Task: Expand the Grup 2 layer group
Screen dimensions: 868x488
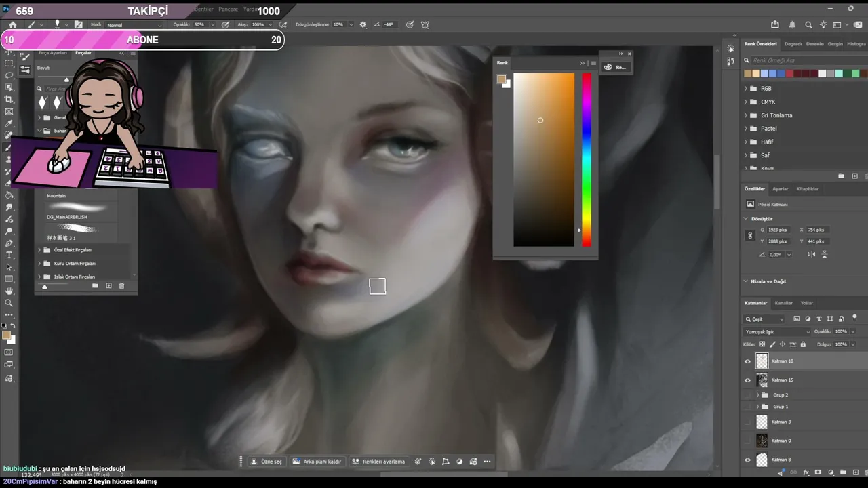Action: coord(757,395)
